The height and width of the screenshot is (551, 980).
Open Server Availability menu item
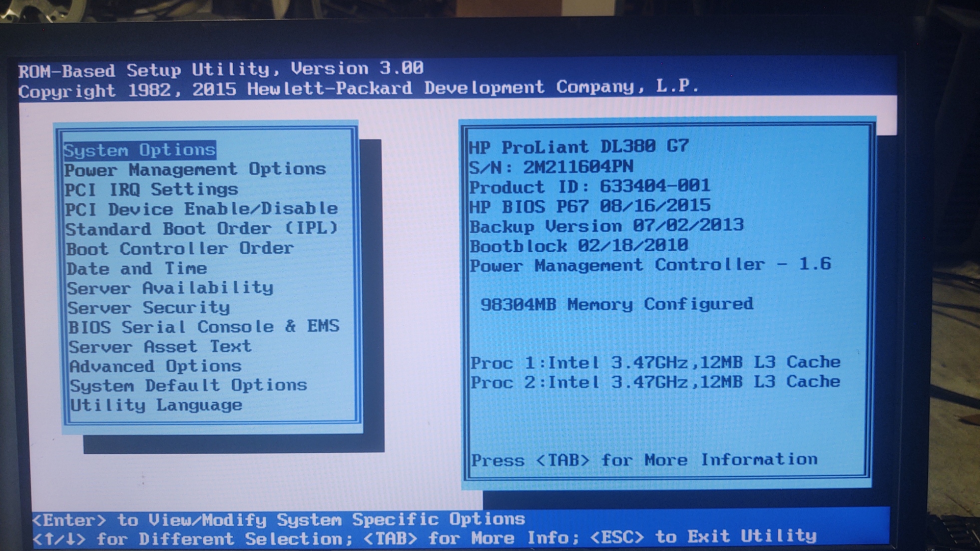click(170, 288)
